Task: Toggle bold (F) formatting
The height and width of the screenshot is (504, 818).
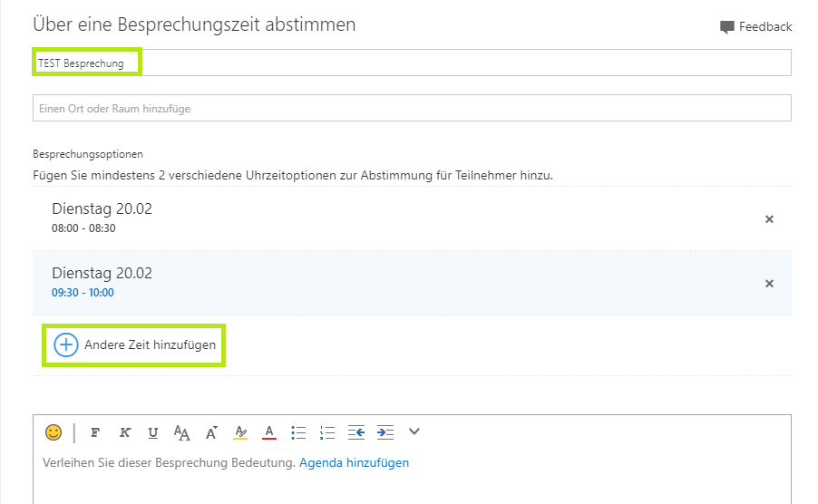Action: (95, 432)
